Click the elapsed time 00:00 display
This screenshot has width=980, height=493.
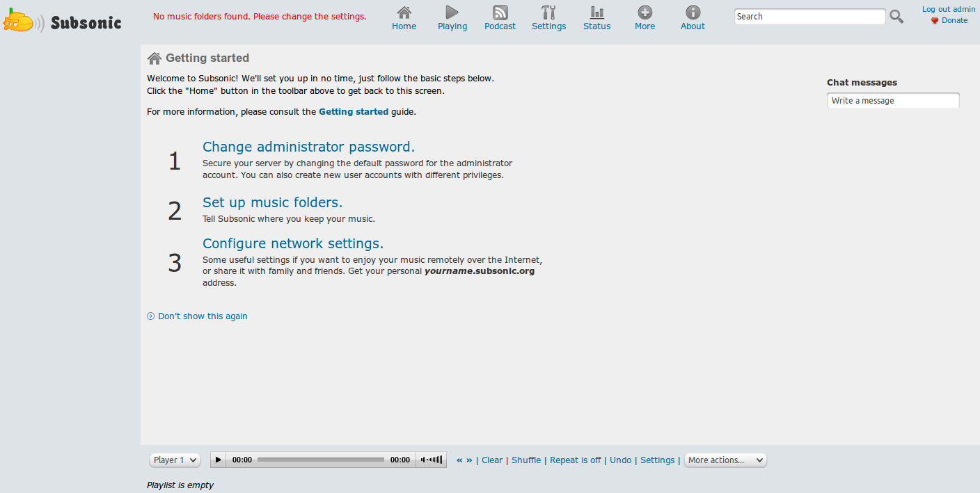point(242,460)
